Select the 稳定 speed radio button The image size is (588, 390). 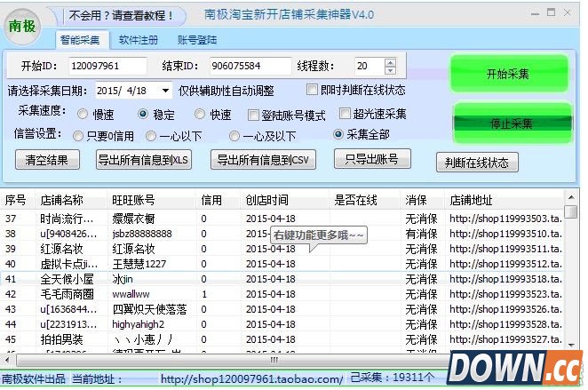click(x=142, y=114)
